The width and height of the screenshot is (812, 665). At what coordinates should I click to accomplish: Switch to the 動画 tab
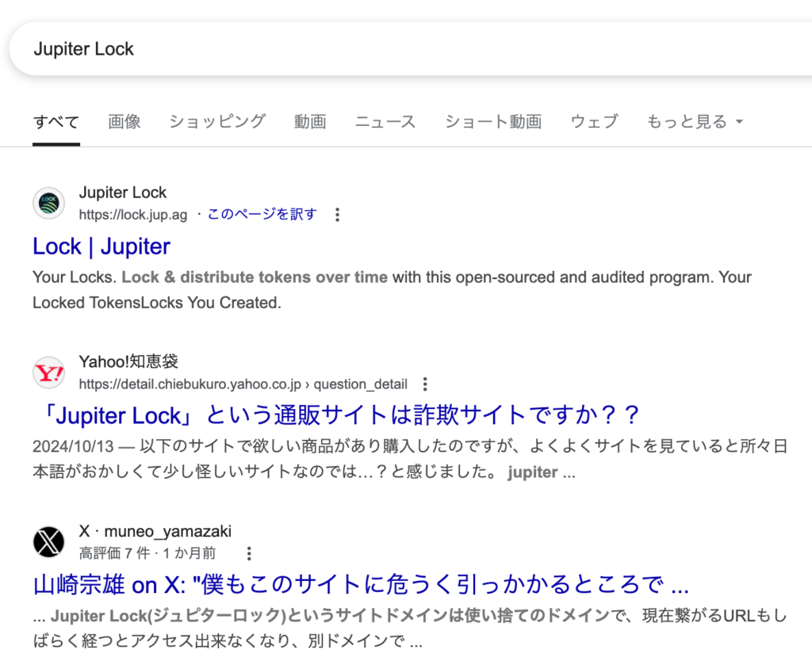(310, 121)
